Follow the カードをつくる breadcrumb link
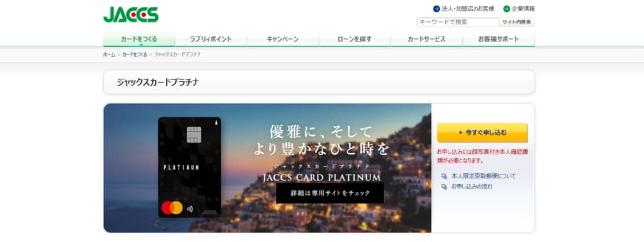 [135, 54]
